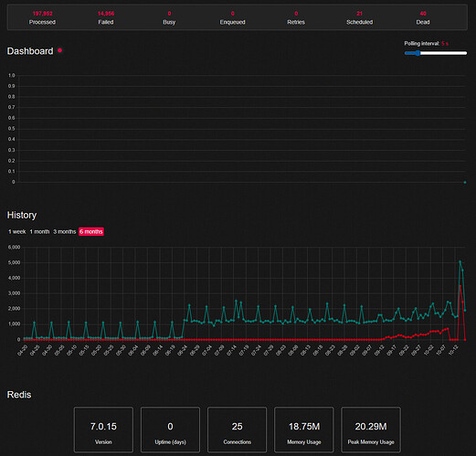476x456 pixels.
Task: Click the red live-poll indicator beside Dashboard
Action: coord(60,50)
